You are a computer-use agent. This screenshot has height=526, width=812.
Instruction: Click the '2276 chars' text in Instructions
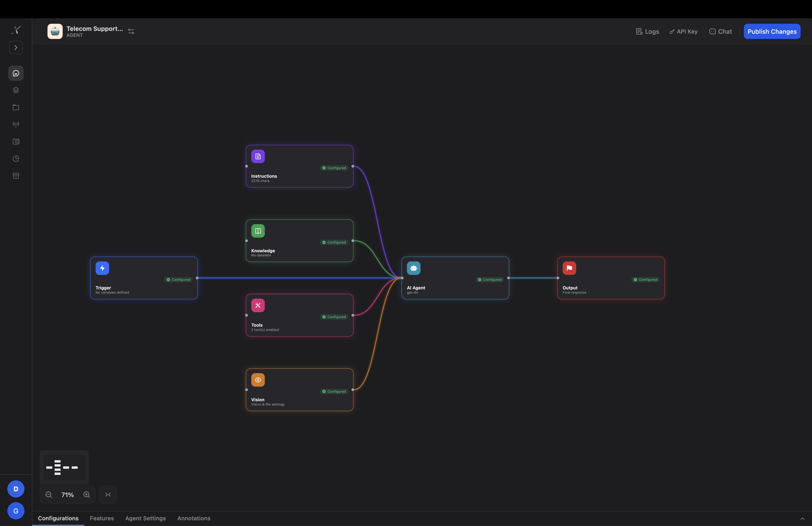260,181
